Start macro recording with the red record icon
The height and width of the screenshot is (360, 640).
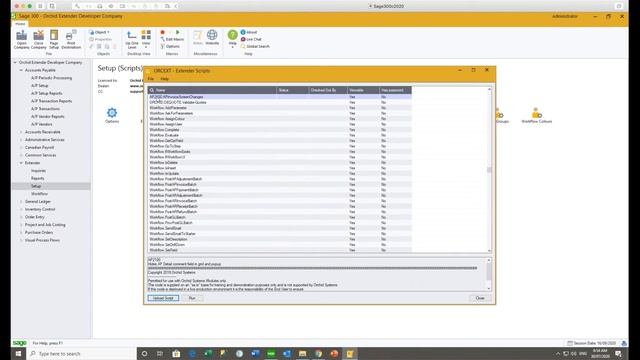pyautogui.click(x=162, y=32)
